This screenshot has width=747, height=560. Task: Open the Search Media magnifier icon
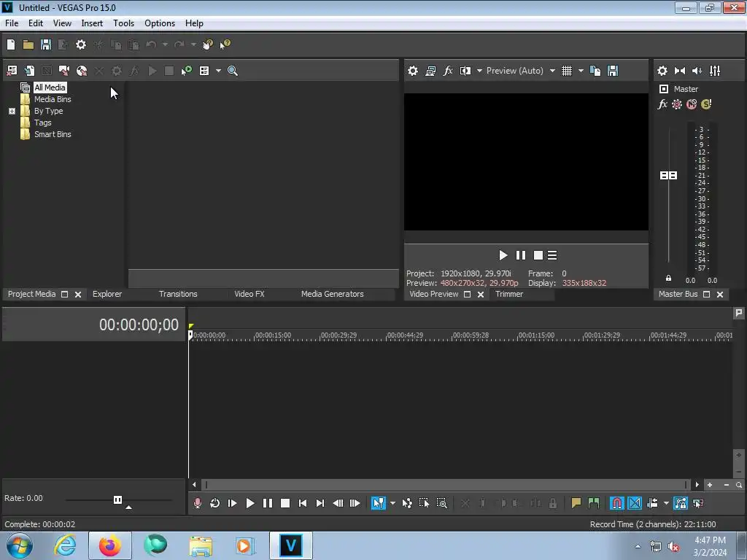(x=233, y=71)
